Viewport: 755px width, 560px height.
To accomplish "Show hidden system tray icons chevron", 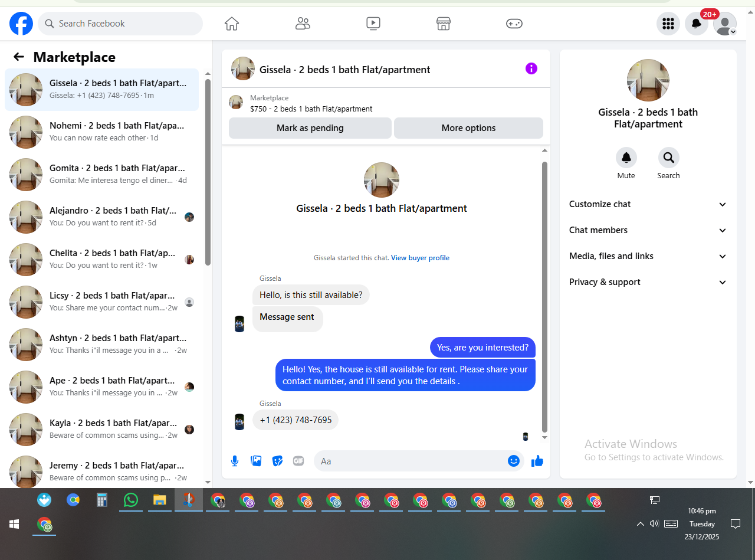I will (x=640, y=523).
